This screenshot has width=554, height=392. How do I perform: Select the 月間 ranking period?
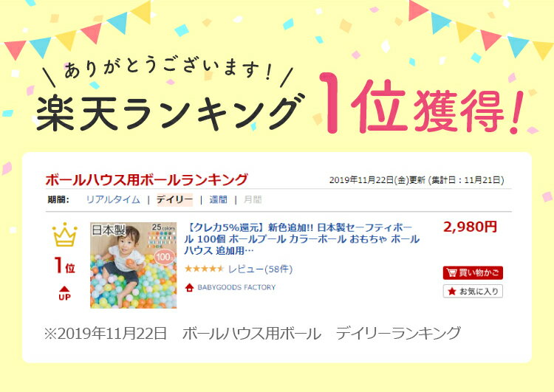253,200
